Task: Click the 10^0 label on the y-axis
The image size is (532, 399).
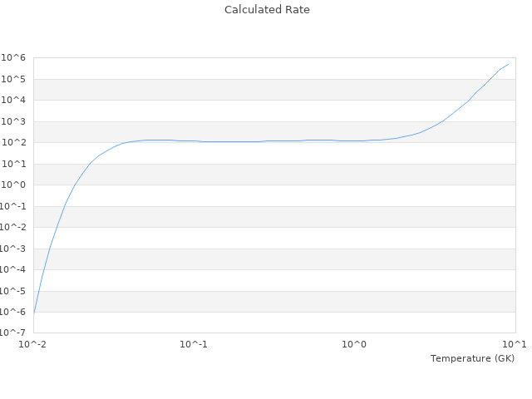Action: 14,185
